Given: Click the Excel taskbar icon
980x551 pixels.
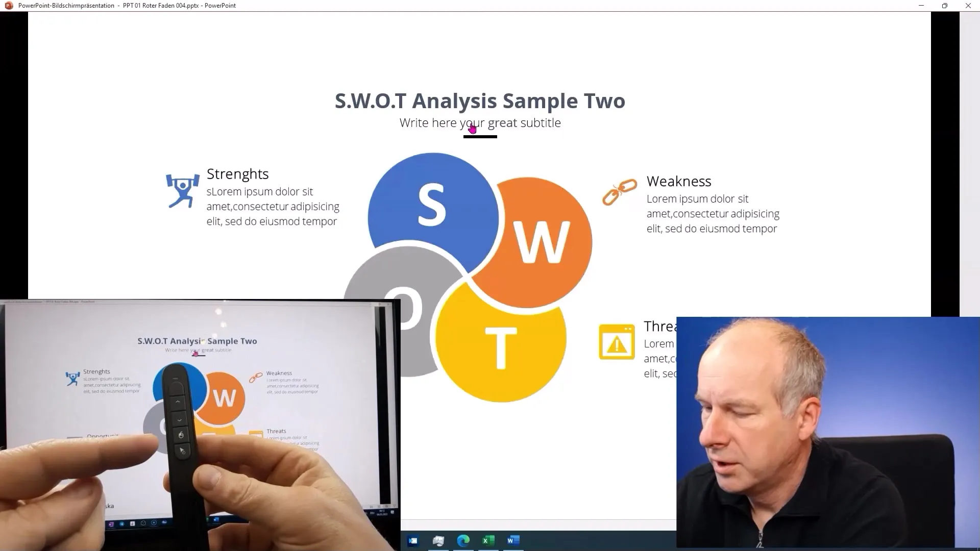Looking at the screenshot, I should pos(488,540).
